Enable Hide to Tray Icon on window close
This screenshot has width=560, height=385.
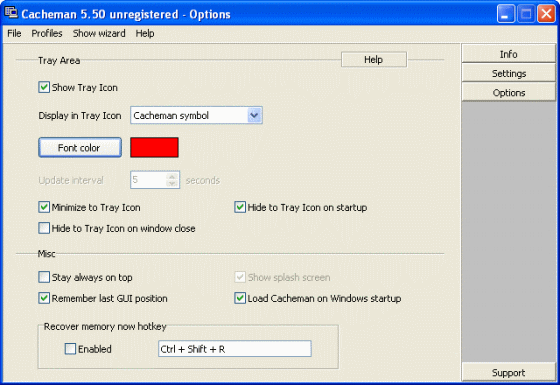click(44, 228)
